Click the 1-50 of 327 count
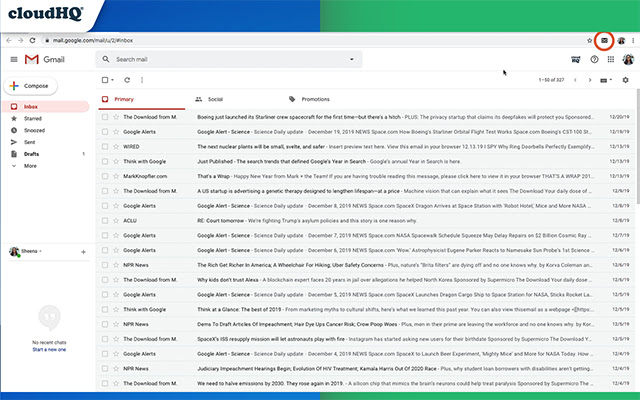The image size is (640, 400). click(x=551, y=80)
